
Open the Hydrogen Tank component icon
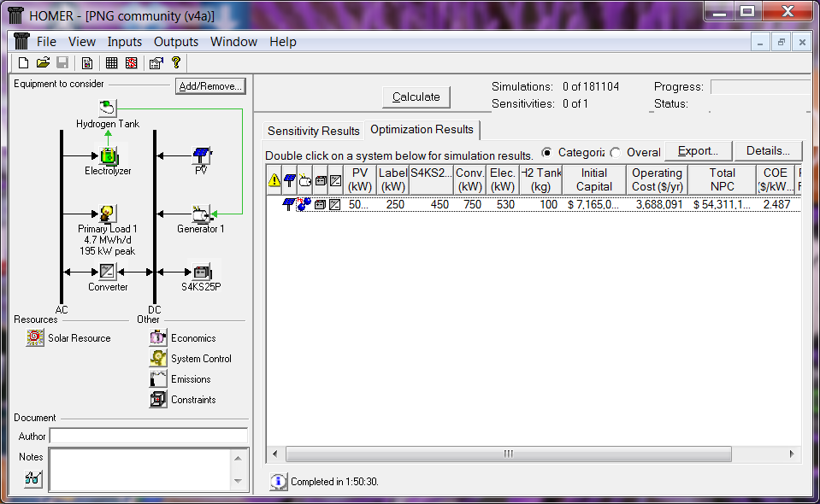click(108, 108)
